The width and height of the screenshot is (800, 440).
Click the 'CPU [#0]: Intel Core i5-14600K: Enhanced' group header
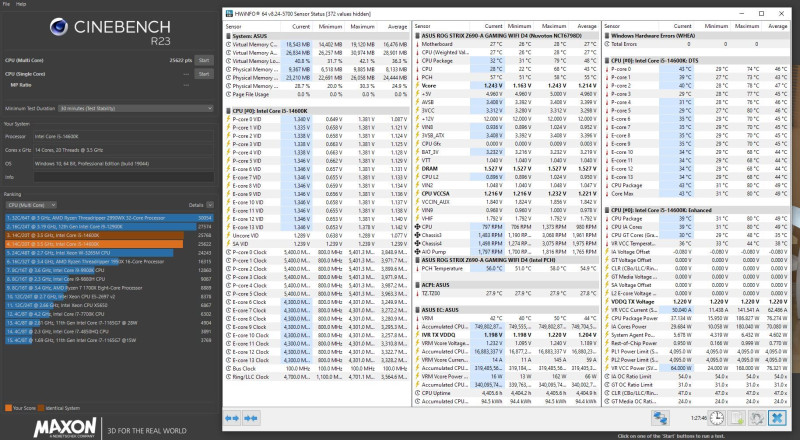(696, 210)
